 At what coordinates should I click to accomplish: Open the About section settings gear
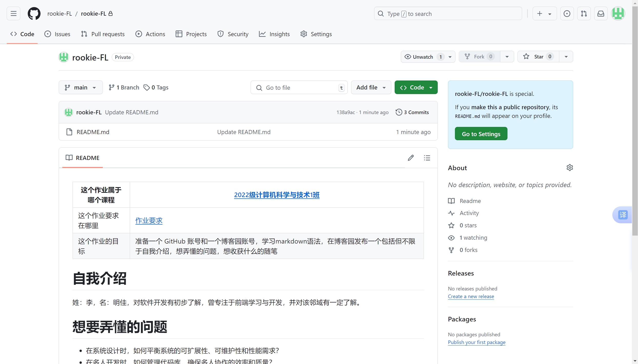click(x=570, y=167)
